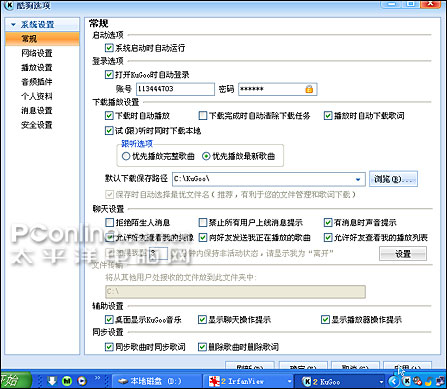This screenshot has height=389, width=447.
Task: Click the white download arrow quick launch icon
Action: pos(52,381)
